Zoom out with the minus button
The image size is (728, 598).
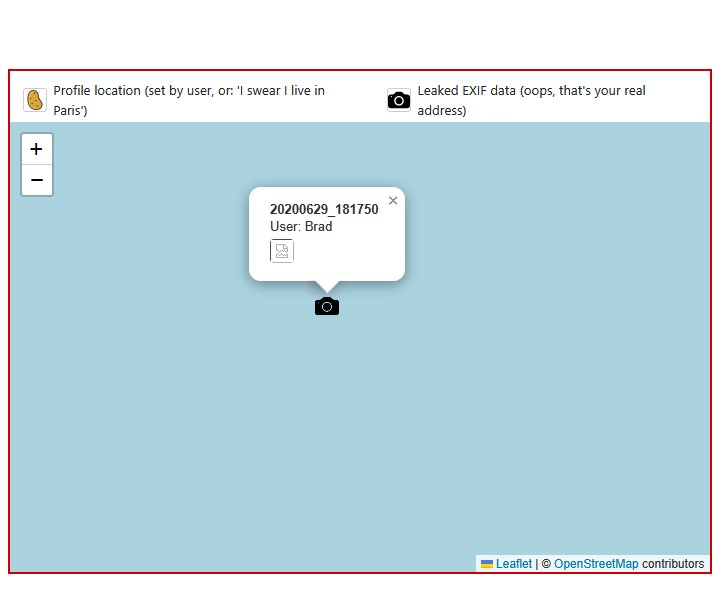pyautogui.click(x=37, y=180)
